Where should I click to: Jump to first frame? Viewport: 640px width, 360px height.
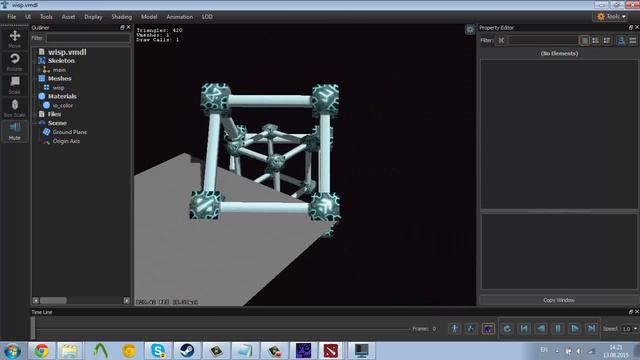524,329
